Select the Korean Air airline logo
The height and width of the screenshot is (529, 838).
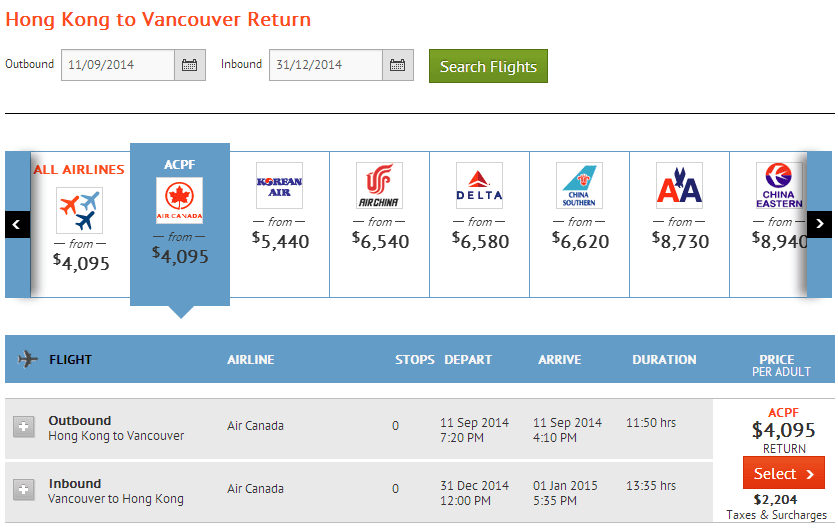279,185
